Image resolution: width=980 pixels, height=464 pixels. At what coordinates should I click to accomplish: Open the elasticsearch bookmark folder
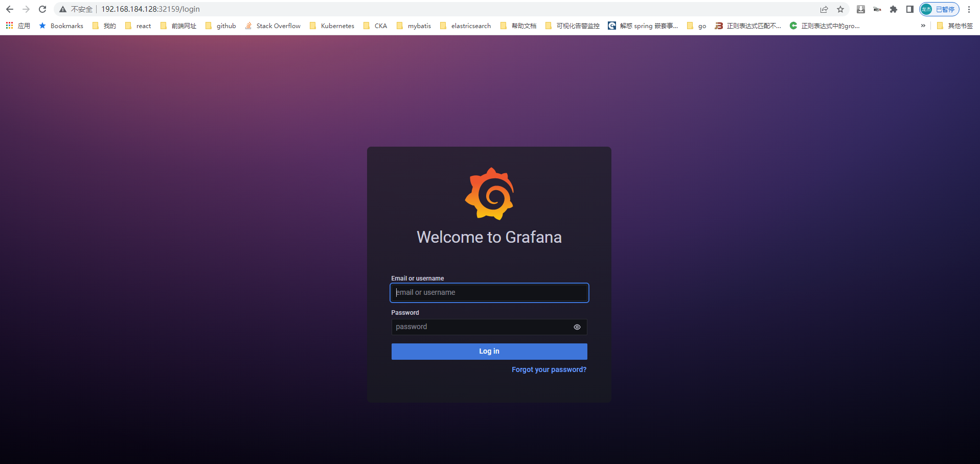coord(465,26)
